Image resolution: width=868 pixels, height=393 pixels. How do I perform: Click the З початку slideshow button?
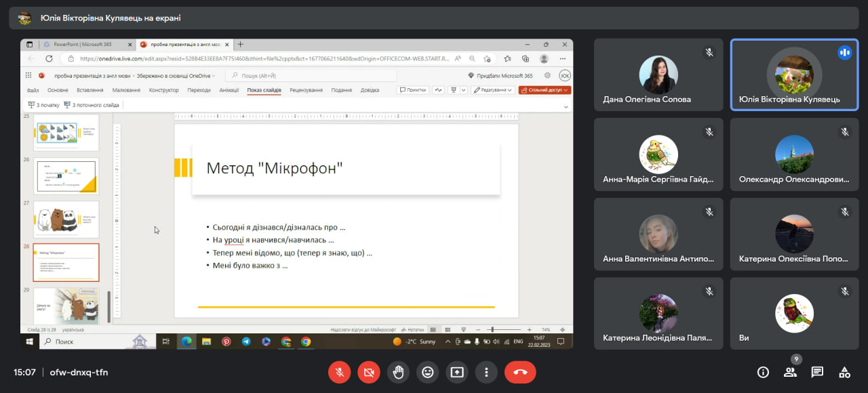43,105
